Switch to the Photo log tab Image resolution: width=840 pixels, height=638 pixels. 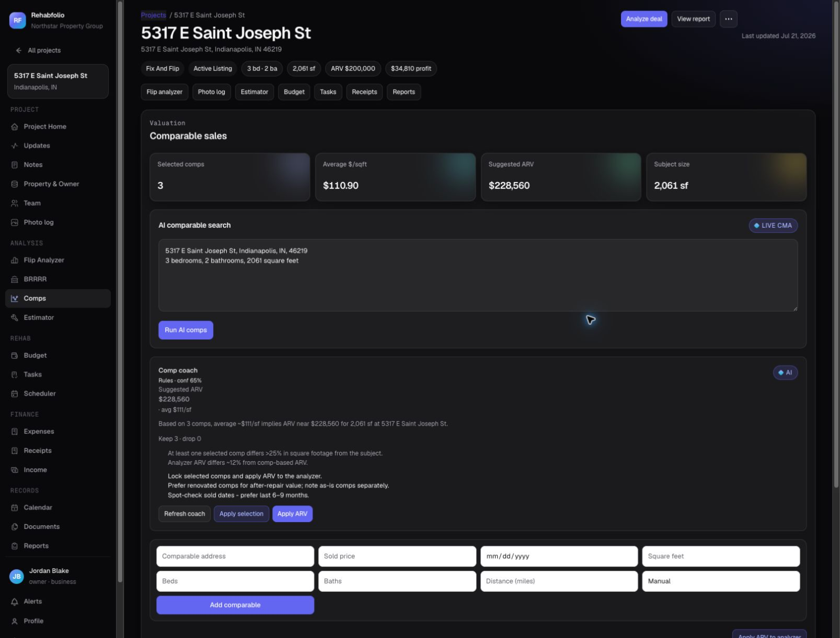[x=212, y=92]
